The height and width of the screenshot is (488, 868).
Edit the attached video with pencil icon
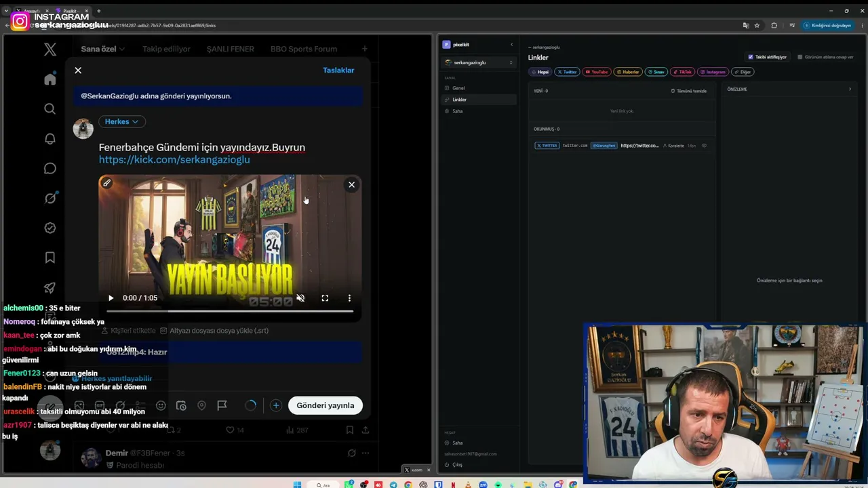[x=106, y=183]
